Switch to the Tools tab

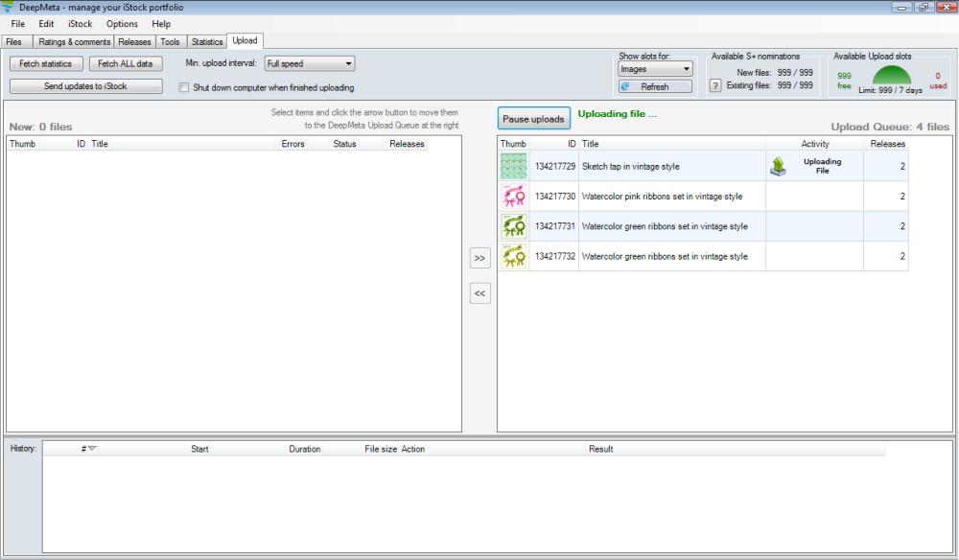click(x=170, y=41)
